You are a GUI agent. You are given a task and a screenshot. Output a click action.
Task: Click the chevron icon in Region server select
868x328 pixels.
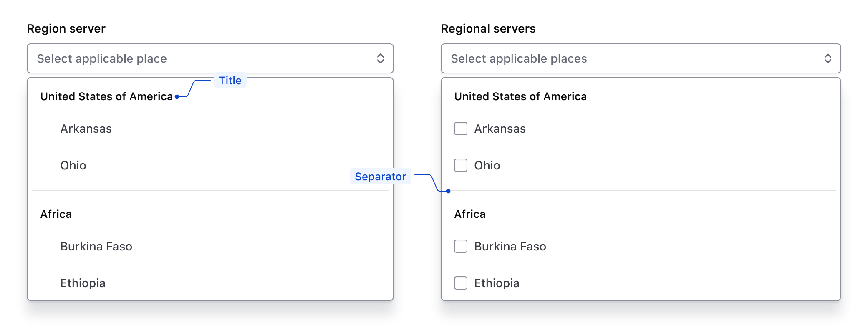coord(381,59)
